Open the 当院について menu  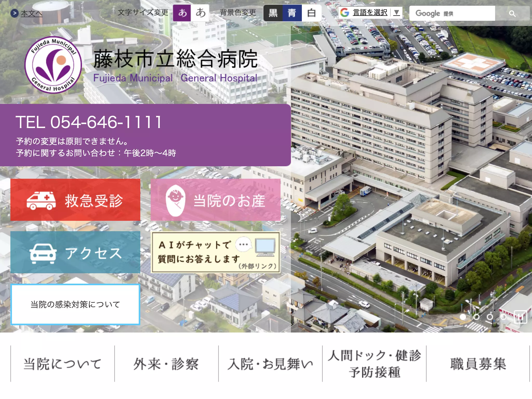pyautogui.click(x=63, y=364)
